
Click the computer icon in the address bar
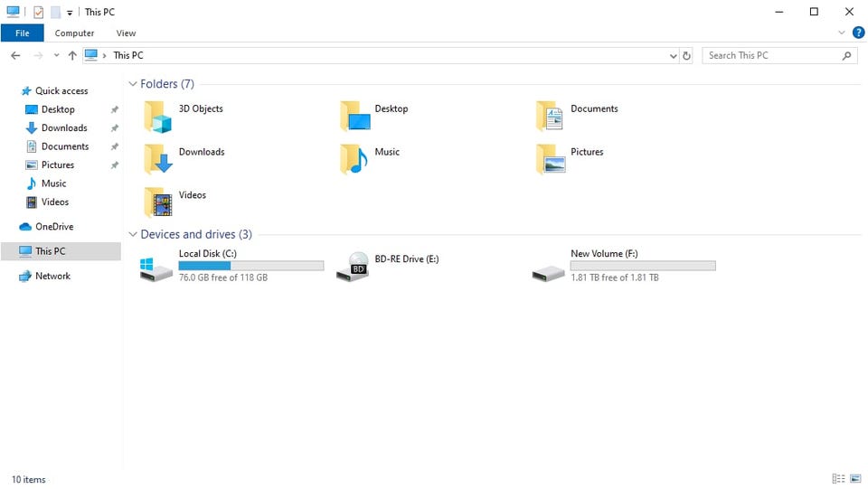(91, 55)
